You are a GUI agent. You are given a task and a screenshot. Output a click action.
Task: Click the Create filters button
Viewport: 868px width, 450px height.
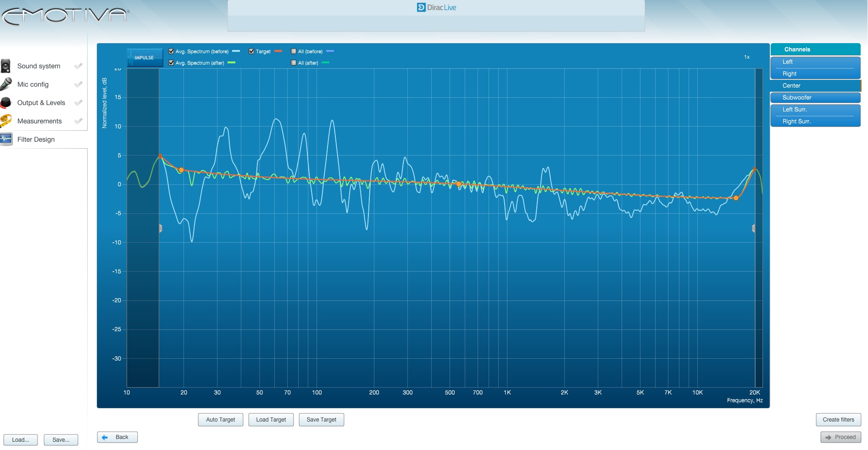tap(838, 420)
